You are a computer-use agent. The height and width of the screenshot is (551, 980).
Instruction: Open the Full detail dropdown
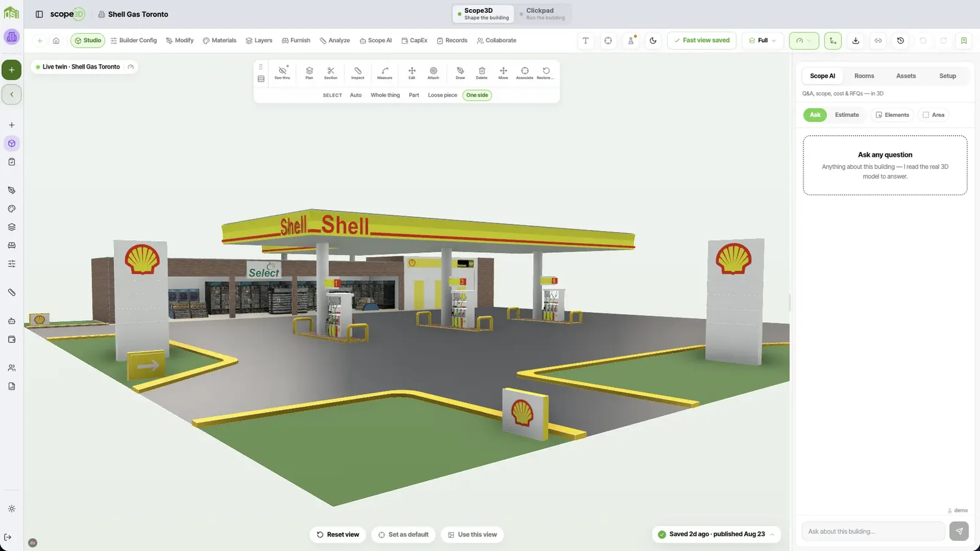tap(762, 40)
